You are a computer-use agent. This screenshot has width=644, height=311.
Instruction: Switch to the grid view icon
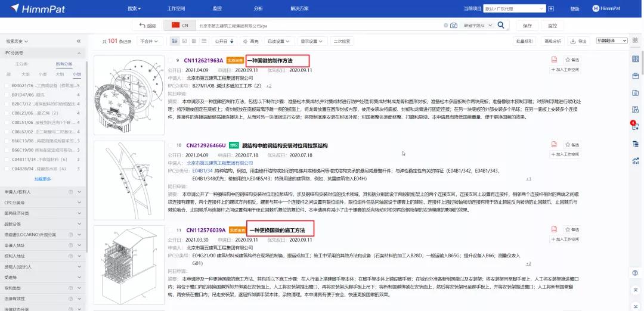click(194, 41)
